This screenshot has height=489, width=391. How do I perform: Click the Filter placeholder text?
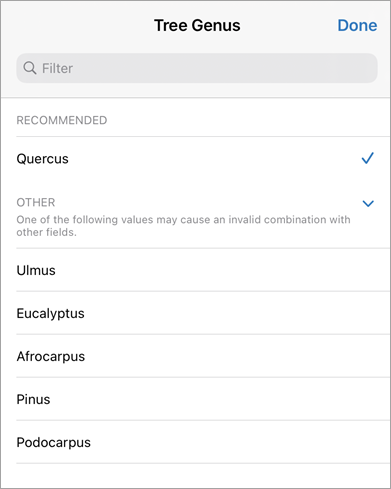tap(57, 68)
